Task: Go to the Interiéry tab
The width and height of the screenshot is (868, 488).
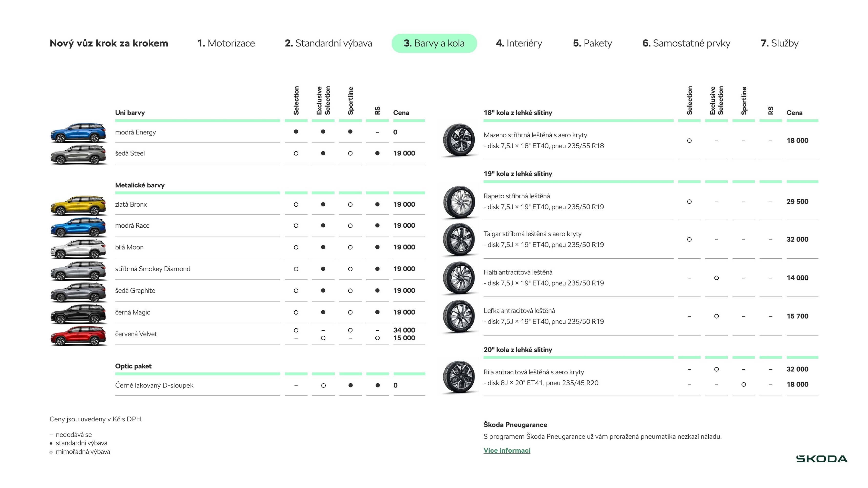Action: (x=519, y=43)
